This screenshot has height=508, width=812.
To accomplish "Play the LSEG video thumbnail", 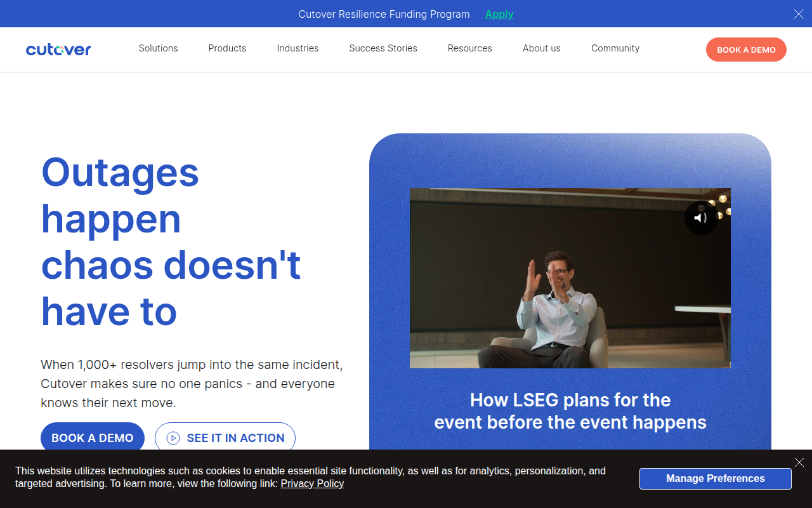I will click(570, 278).
